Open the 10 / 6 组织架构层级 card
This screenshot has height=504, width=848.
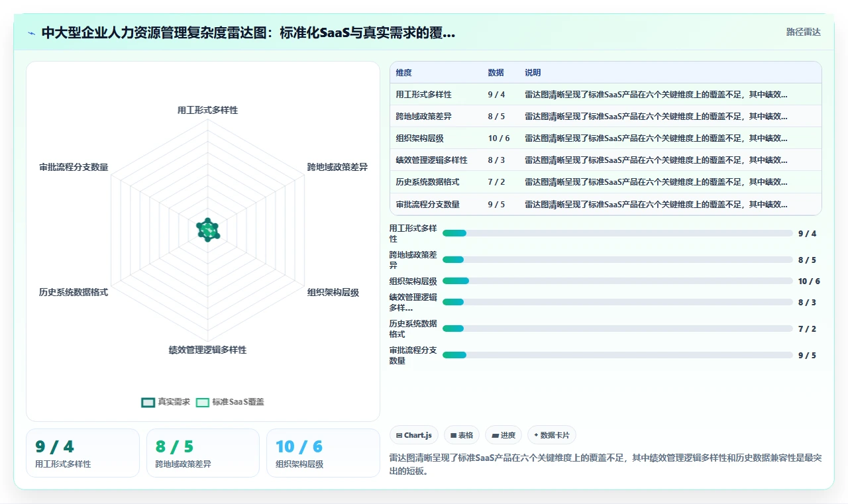tap(323, 453)
